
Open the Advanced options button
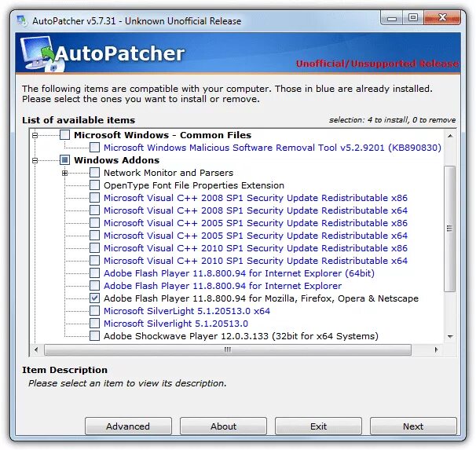click(128, 426)
